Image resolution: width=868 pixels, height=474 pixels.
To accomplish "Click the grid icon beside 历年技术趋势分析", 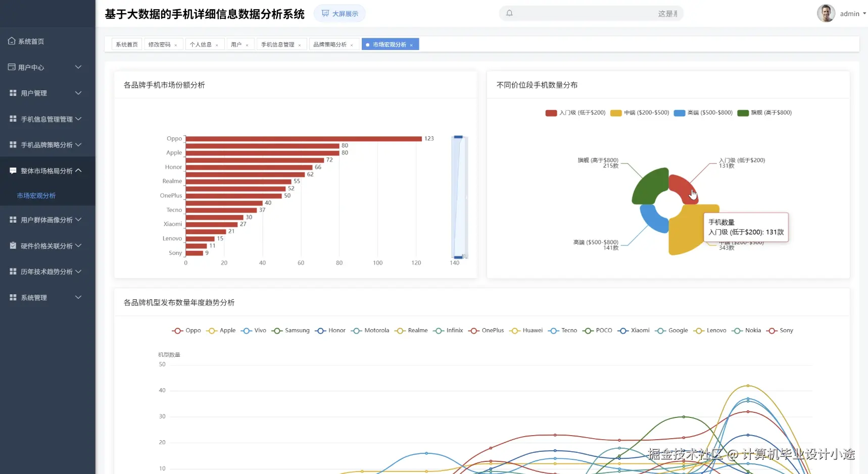I will tap(13, 272).
